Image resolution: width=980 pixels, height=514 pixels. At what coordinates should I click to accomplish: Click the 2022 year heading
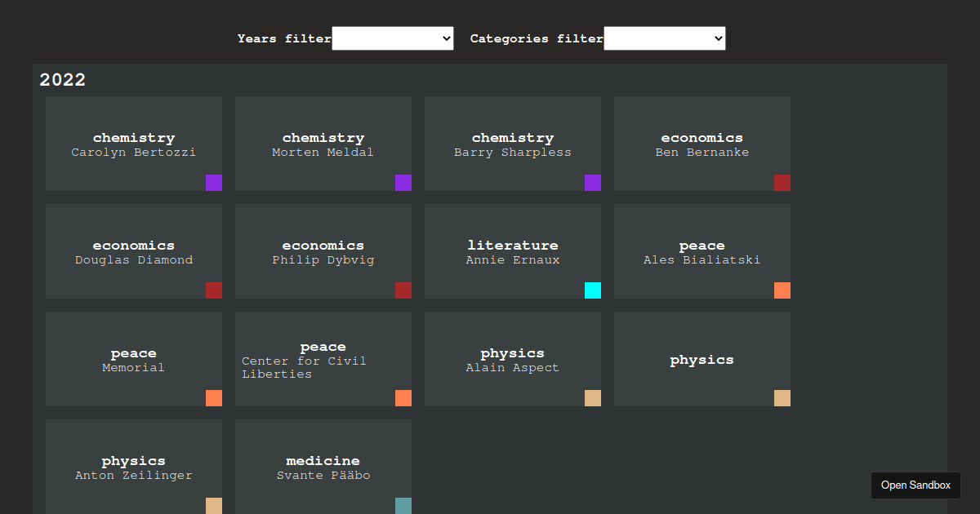click(x=63, y=80)
